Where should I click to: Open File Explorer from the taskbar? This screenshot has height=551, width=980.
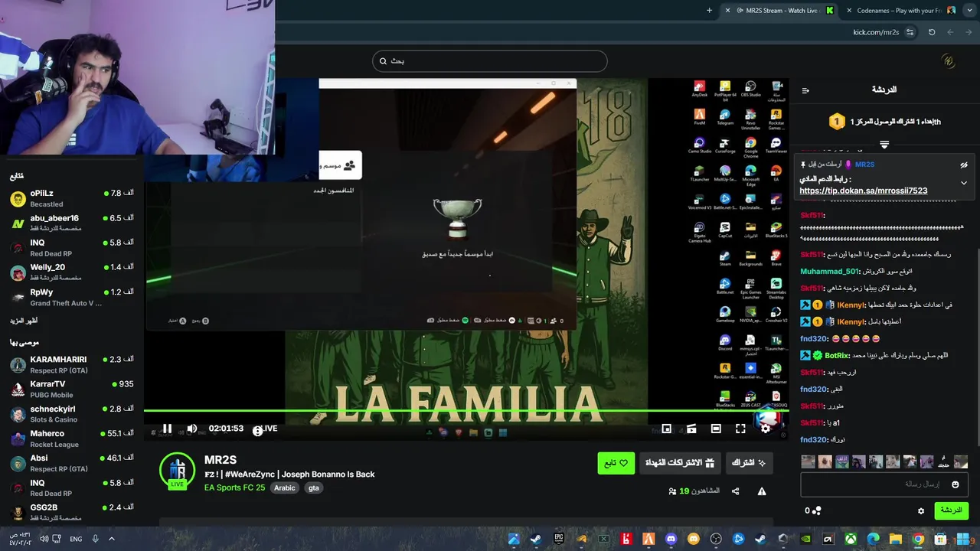click(896, 539)
